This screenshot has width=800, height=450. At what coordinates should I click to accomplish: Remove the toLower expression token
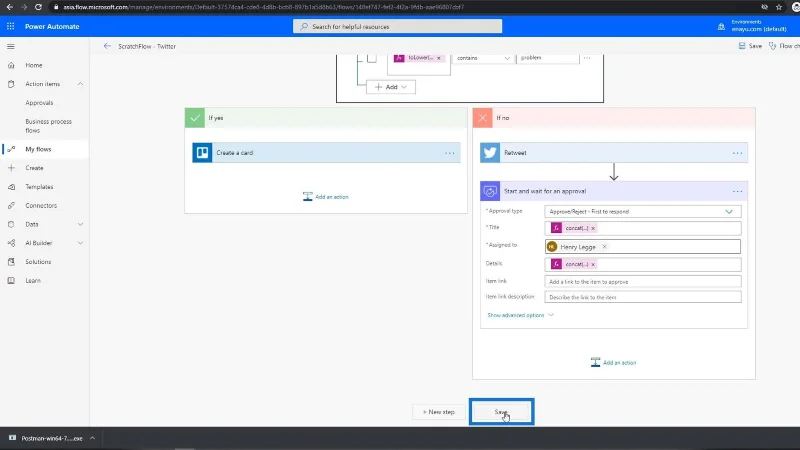tap(439, 58)
